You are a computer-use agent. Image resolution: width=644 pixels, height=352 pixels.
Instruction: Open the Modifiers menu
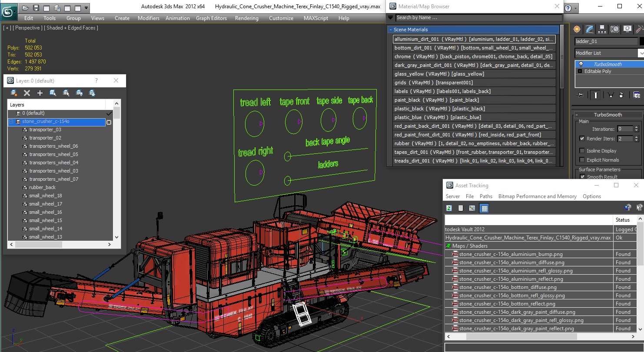[149, 18]
